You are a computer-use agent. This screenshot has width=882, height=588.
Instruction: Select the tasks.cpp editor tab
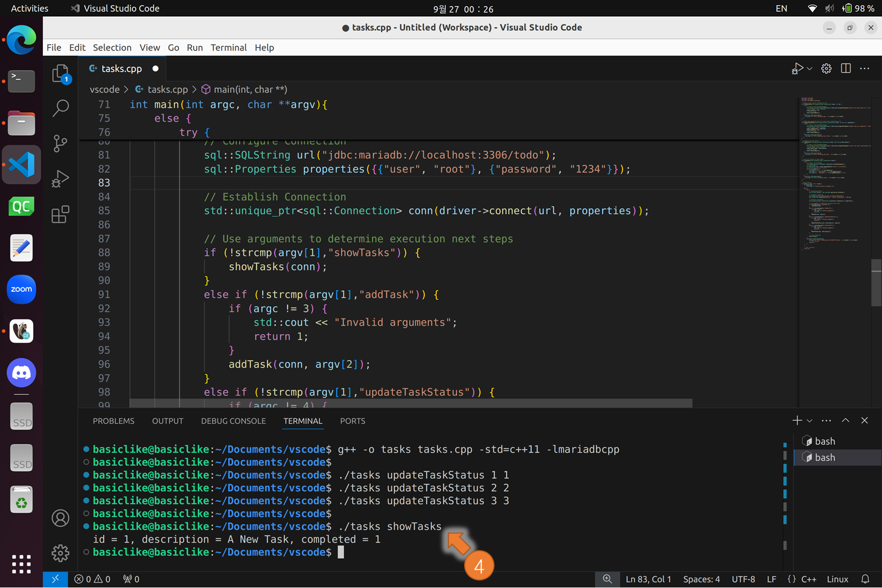[123, 69]
